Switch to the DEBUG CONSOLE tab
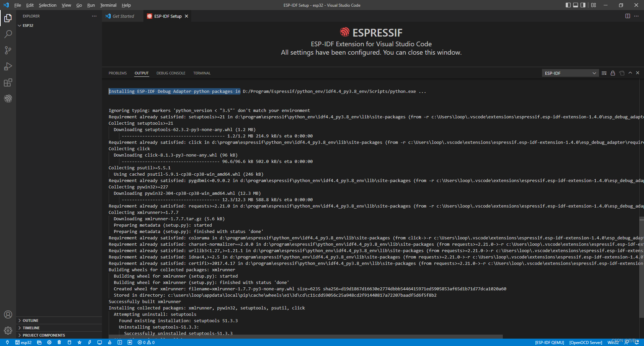This screenshot has width=644, height=346. coord(171,73)
